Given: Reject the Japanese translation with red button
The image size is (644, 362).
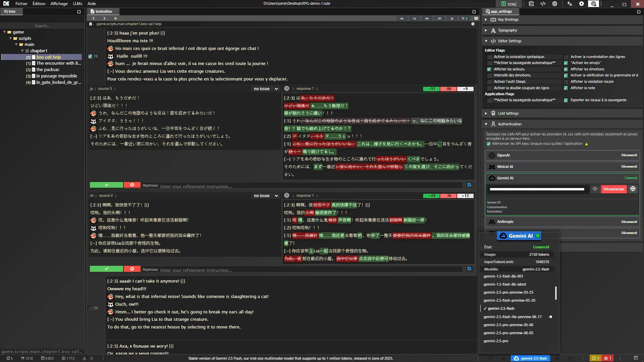Looking at the screenshot, I should click(132, 185).
